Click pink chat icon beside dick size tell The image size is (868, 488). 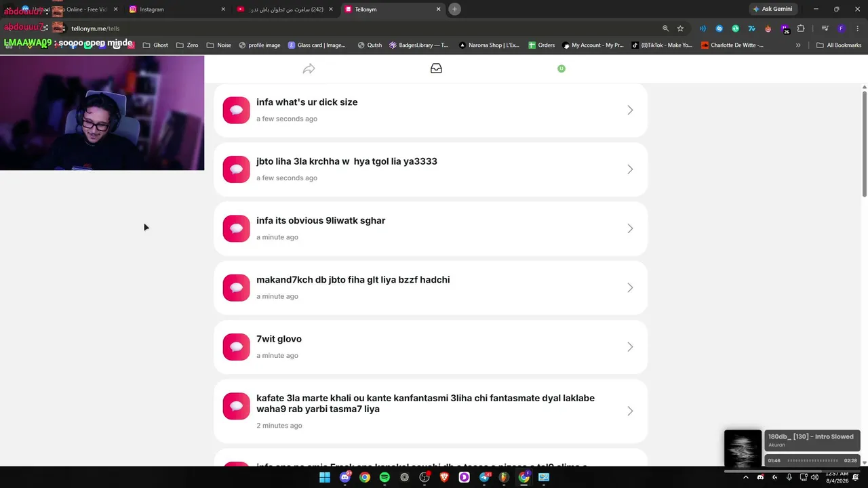tap(237, 110)
